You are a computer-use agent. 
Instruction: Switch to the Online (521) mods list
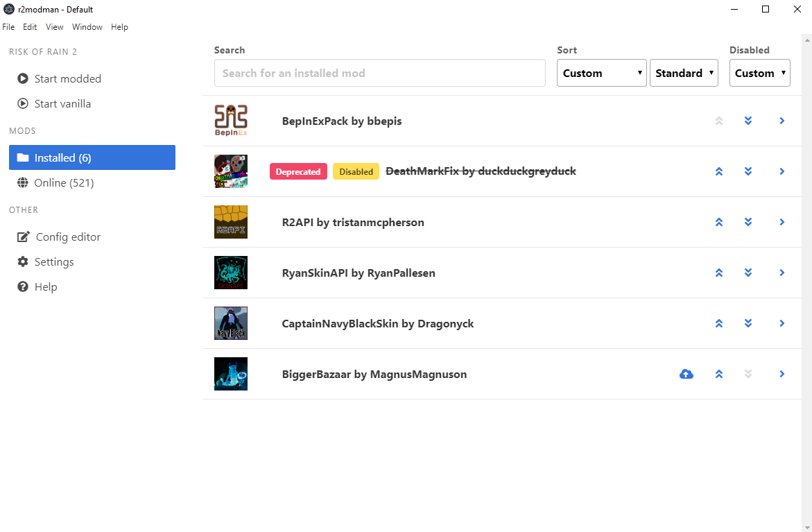(92, 182)
